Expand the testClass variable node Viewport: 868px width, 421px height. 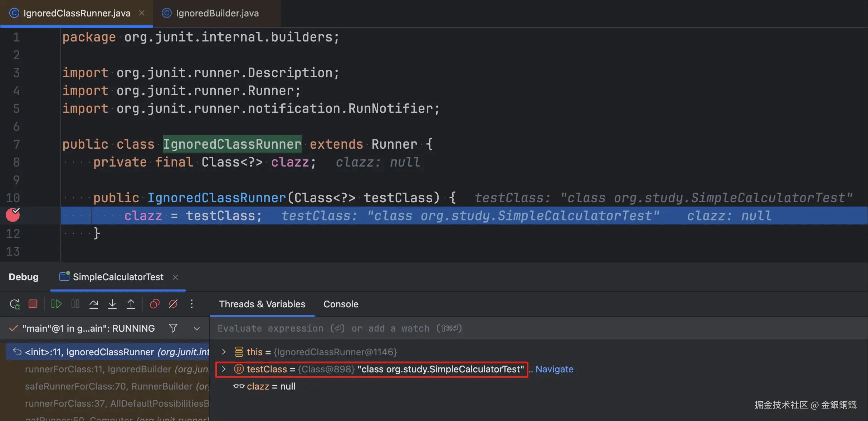tap(224, 369)
